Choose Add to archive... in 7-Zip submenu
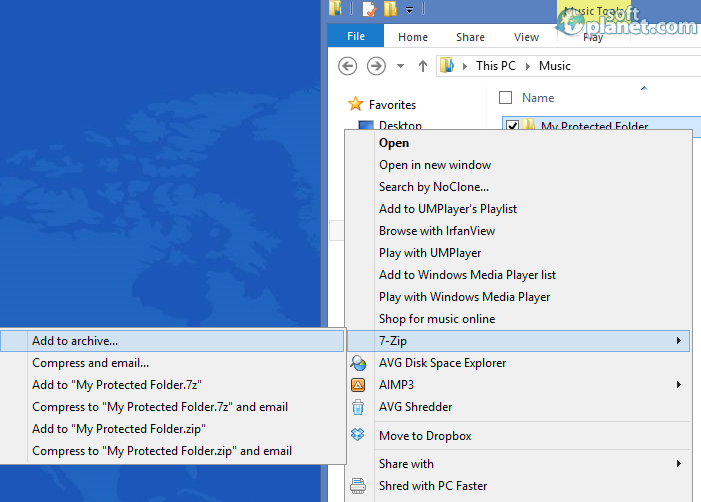 172,341
